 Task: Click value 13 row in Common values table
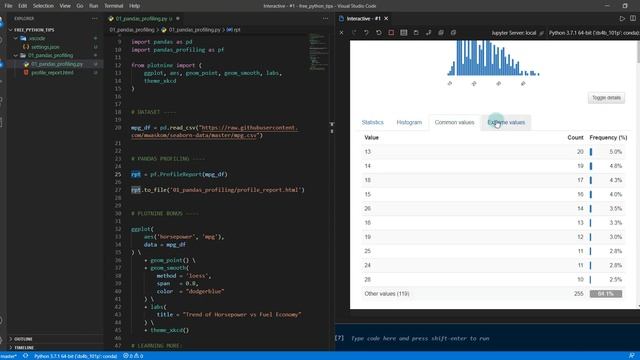494,152
